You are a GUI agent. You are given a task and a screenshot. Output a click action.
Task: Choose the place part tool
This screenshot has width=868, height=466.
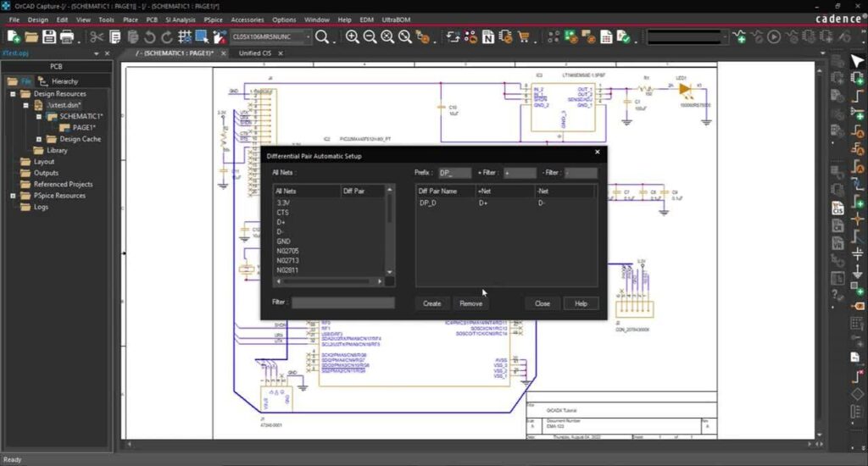[857, 78]
